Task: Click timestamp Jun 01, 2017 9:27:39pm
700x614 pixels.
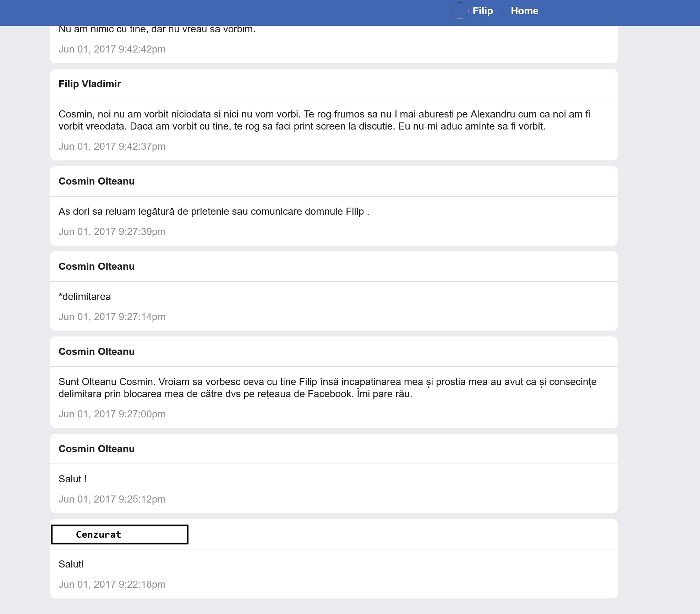Action: pos(112,232)
